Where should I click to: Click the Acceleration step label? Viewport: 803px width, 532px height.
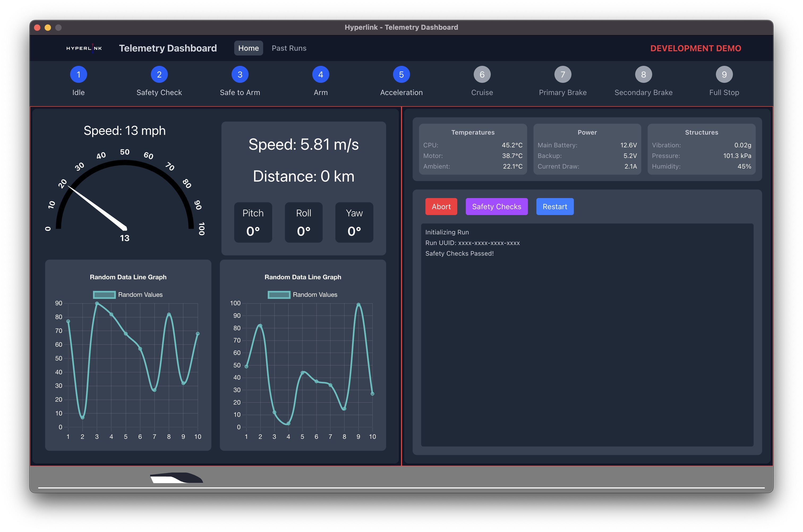(x=401, y=93)
